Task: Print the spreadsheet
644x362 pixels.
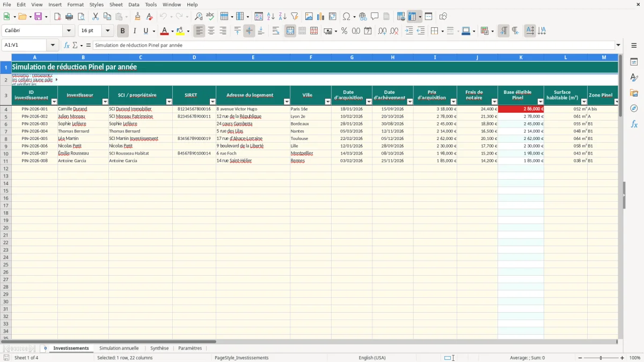Action: [69, 17]
